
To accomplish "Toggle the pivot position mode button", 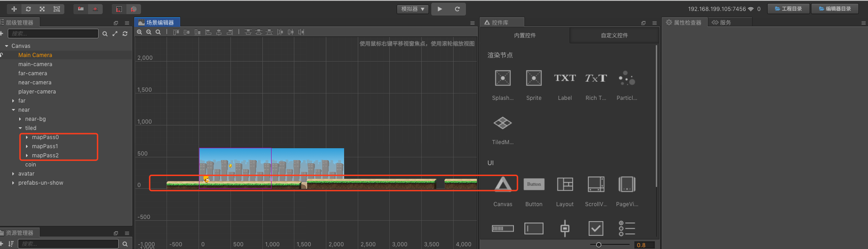I will pos(81,9).
